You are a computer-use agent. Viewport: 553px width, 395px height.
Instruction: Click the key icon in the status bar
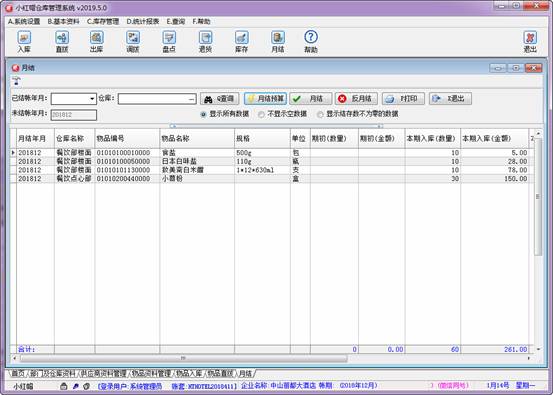coord(75,386)
